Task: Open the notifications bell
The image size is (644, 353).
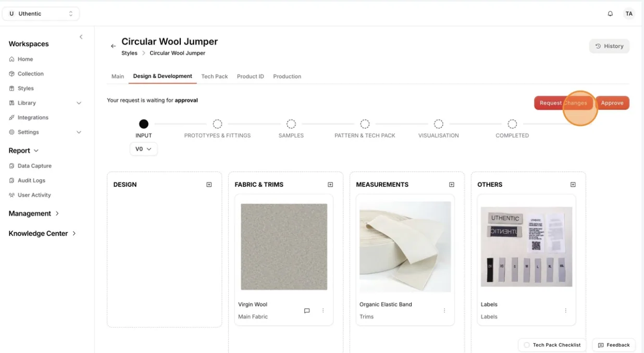Action: (610, 14)
